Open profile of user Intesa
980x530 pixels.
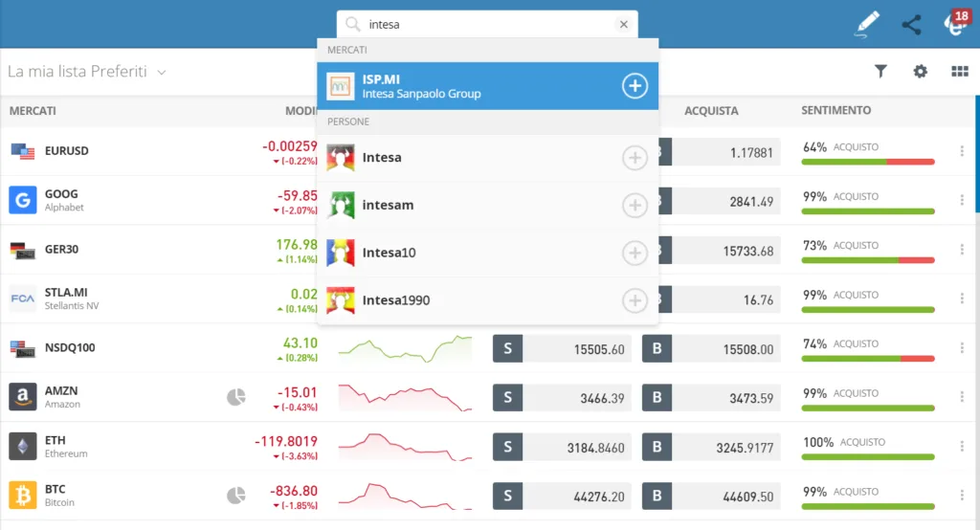pos(382,158)
